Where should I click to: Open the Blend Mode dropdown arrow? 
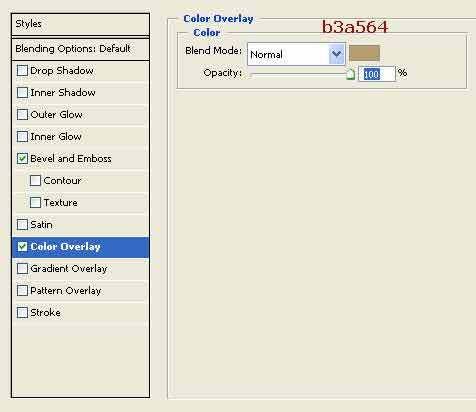point(336,54)
